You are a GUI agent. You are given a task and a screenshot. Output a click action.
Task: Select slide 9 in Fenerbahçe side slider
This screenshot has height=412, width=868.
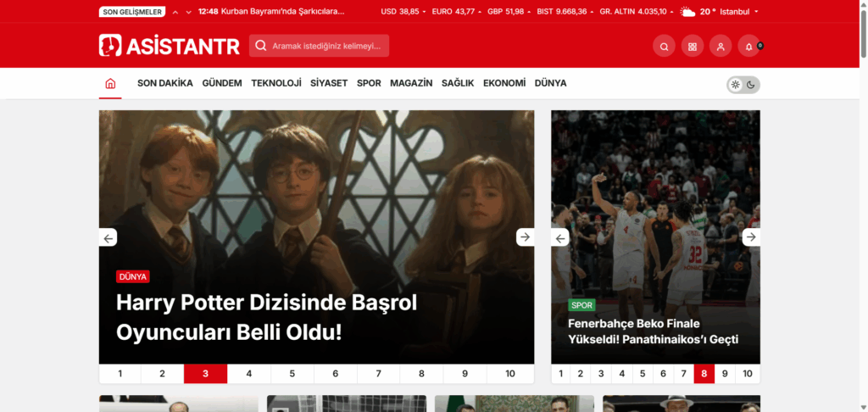click(x=725, y=374)
